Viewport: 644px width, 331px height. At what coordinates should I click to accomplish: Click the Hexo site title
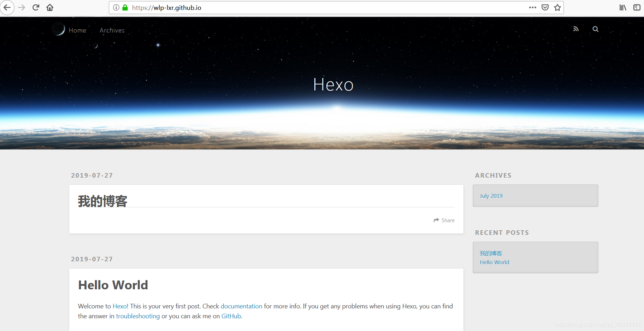[x=333, y=84]
